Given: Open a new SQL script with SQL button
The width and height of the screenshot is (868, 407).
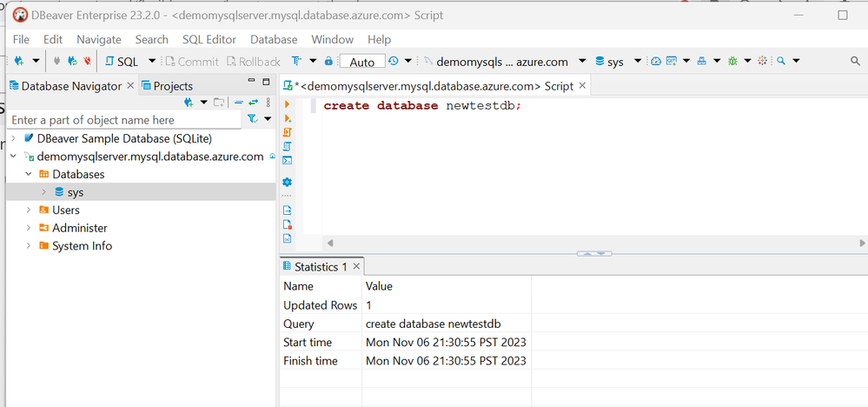Looking at the screenshot, I should tap(122, 62).
